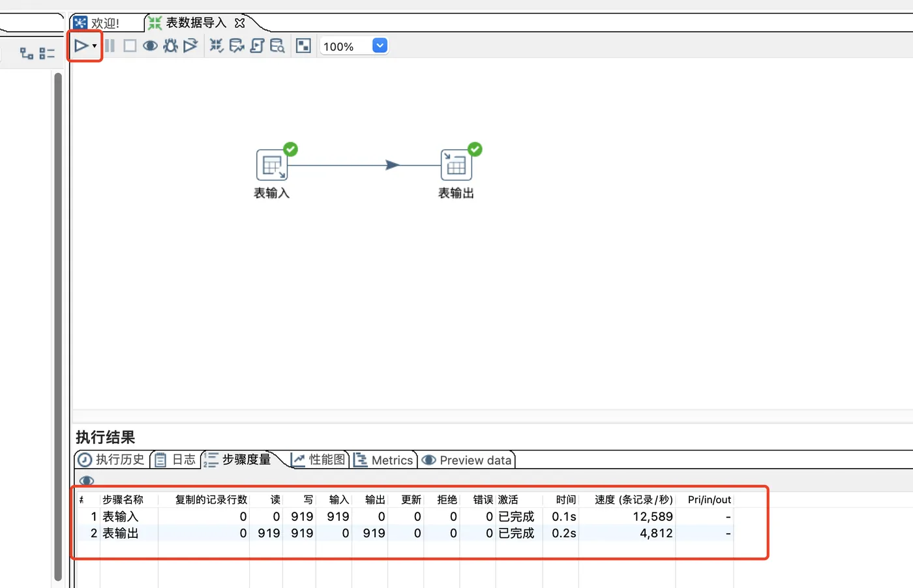Close the 表数据导入 tab
This screenshot has width=913, height=588.
tap(239, 23)
